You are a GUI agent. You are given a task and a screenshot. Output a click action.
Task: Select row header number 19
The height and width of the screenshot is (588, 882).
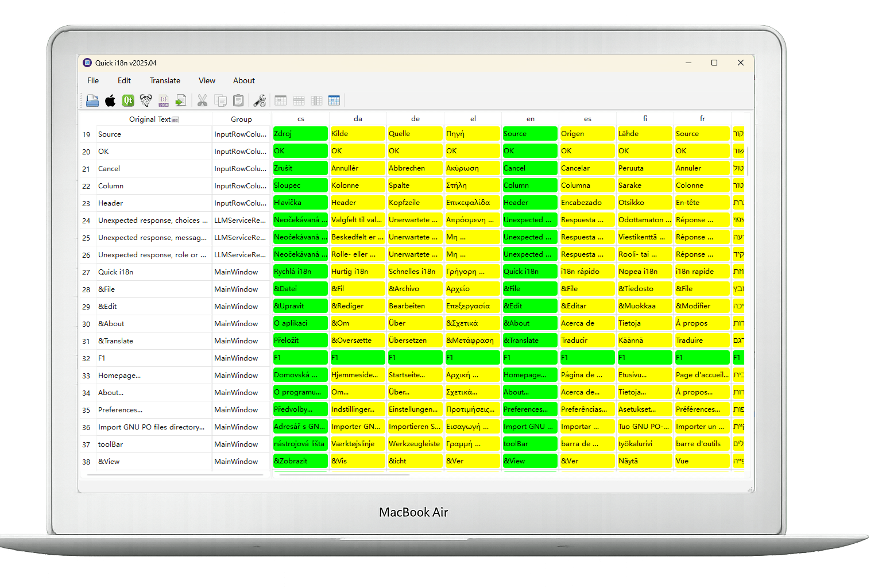(x=87, y=134)
